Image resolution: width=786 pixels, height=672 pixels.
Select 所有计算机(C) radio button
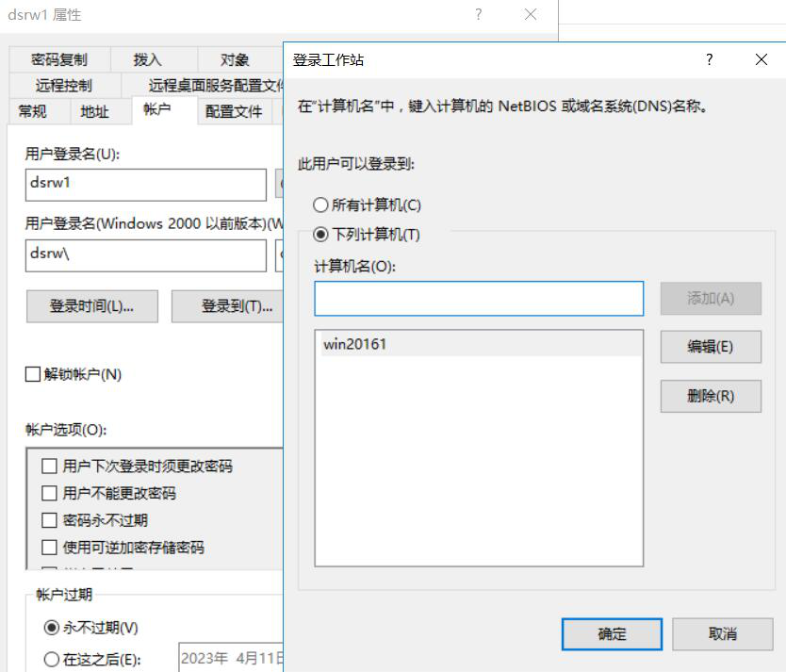tap(320, 205)
